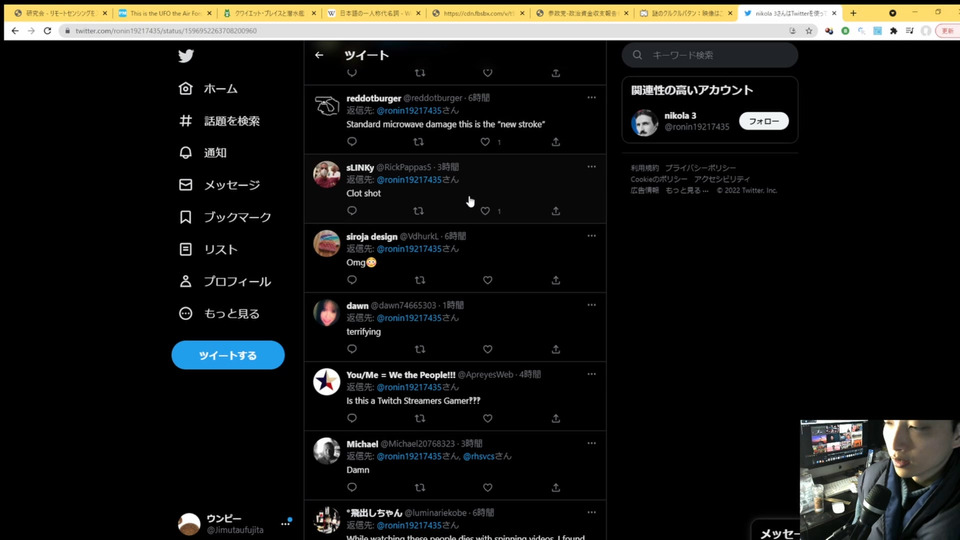Like siroja design's Omg tweet

point(487,280)
